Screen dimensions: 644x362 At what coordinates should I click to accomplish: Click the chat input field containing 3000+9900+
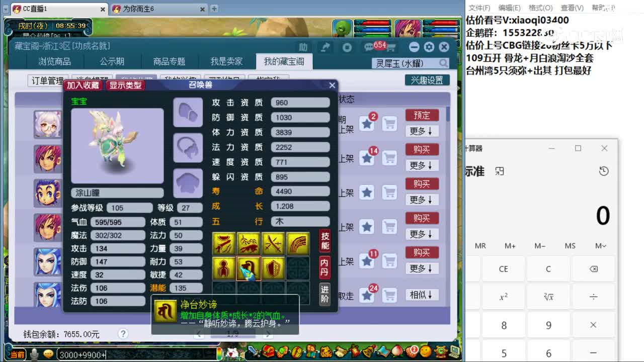(137, 355)
